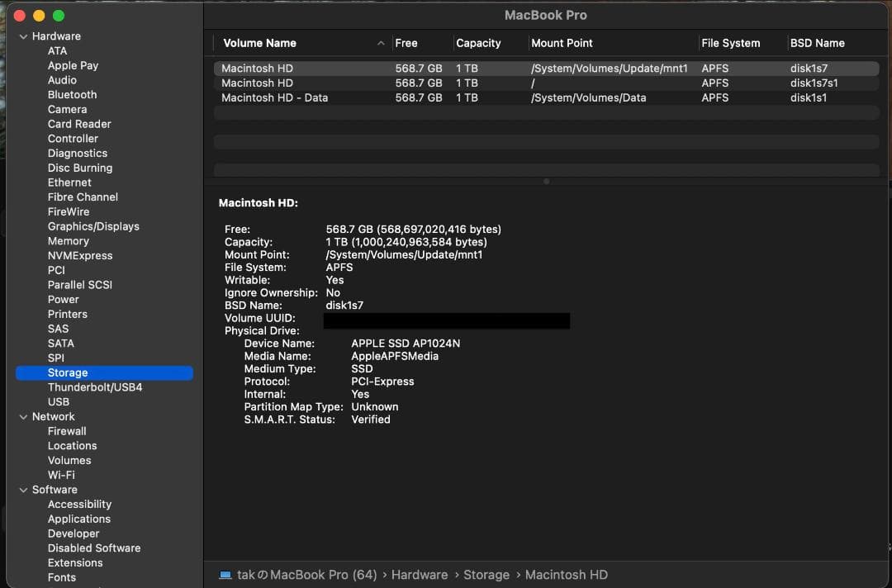
Task: Open the Camera hardware section
Action: (x=68, y=109)
